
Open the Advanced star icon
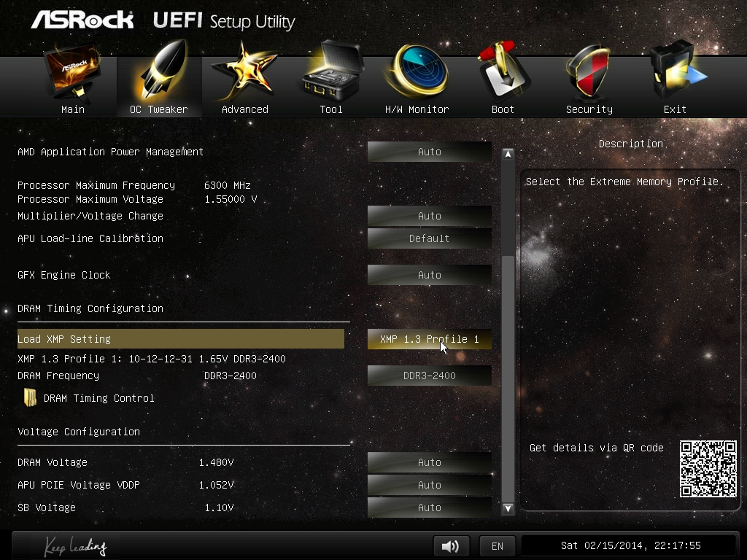click(x=244, y=71)
